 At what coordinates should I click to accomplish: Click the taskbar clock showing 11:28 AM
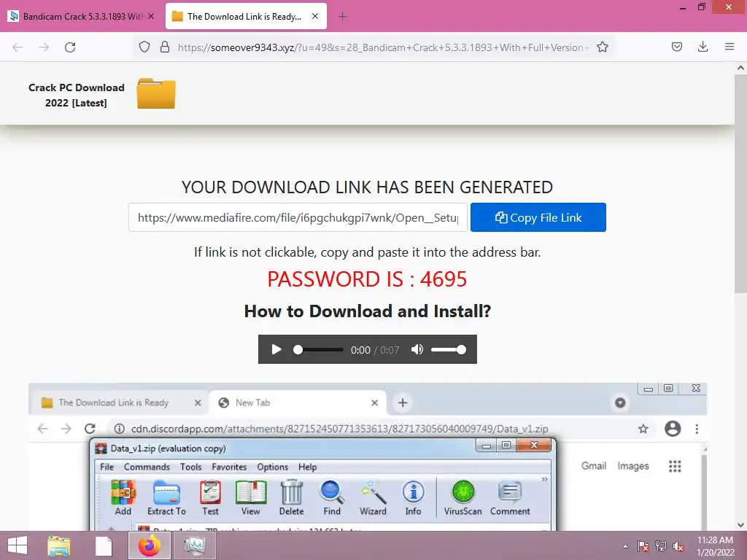click(x=715, y=546)
